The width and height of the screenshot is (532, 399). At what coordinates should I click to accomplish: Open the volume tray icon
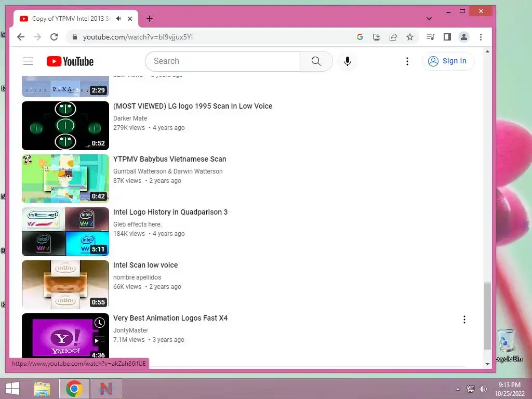(x=483, y=389)
